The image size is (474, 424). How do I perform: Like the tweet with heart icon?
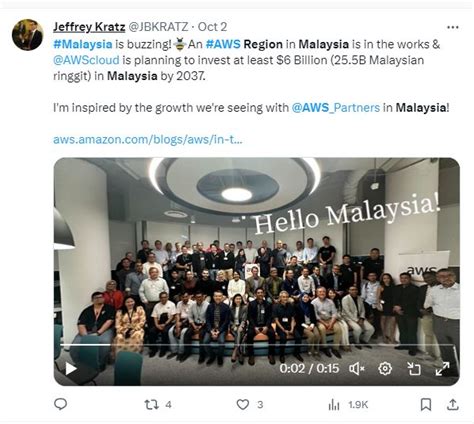(x=243, y=404)
